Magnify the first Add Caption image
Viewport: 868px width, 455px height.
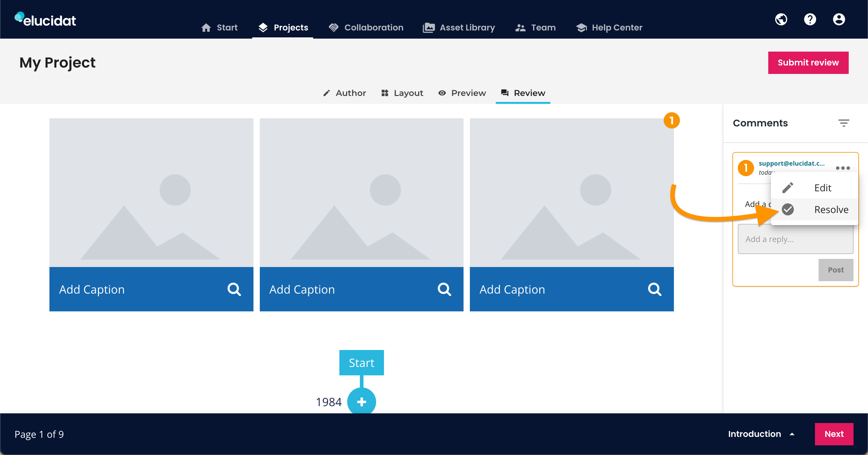click(234, 289)
